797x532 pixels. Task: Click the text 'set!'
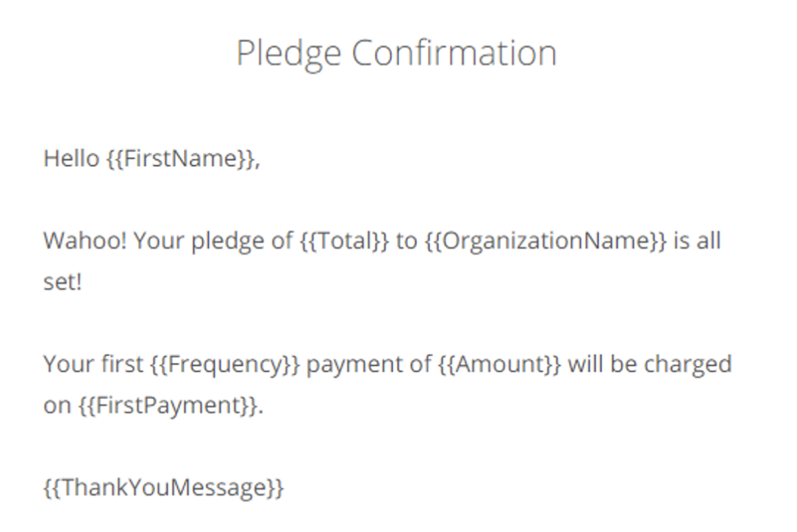(62, 282)
